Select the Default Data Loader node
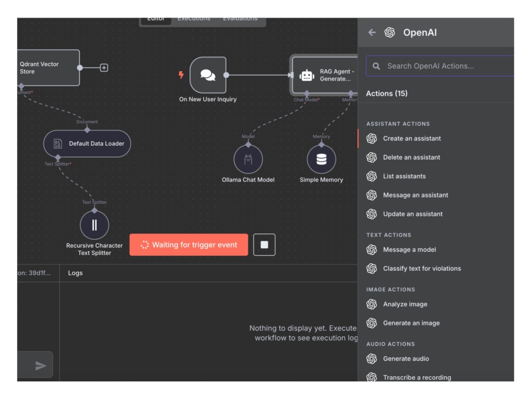The height and width of the screenshot is (399, 532). pyautogui.click(x=87, y=144)
